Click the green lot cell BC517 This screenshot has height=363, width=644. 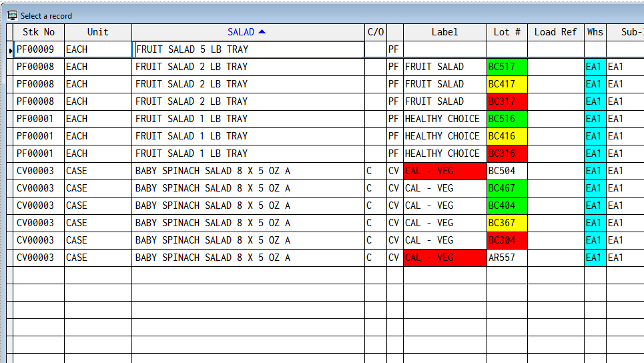(507, 67)
